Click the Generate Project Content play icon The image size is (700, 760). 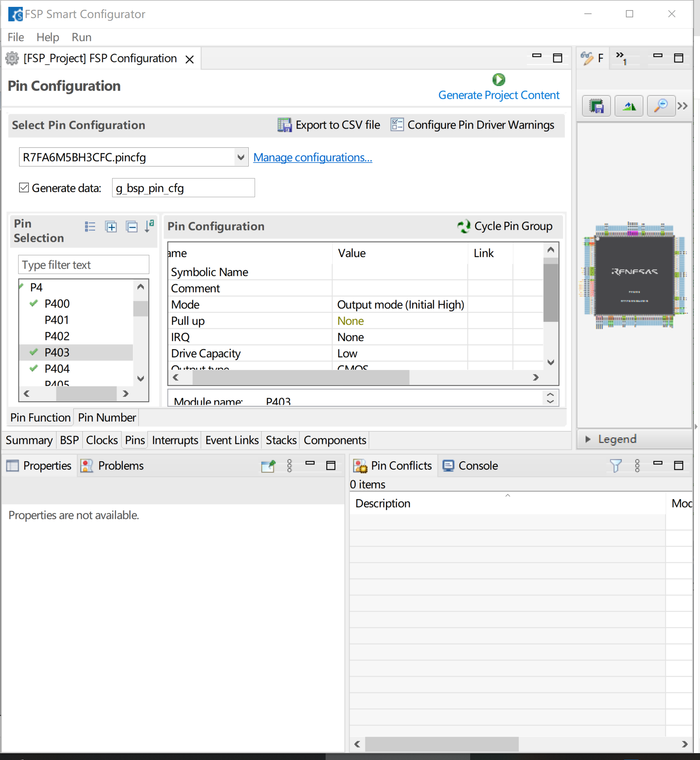click(x=498, y=80)
